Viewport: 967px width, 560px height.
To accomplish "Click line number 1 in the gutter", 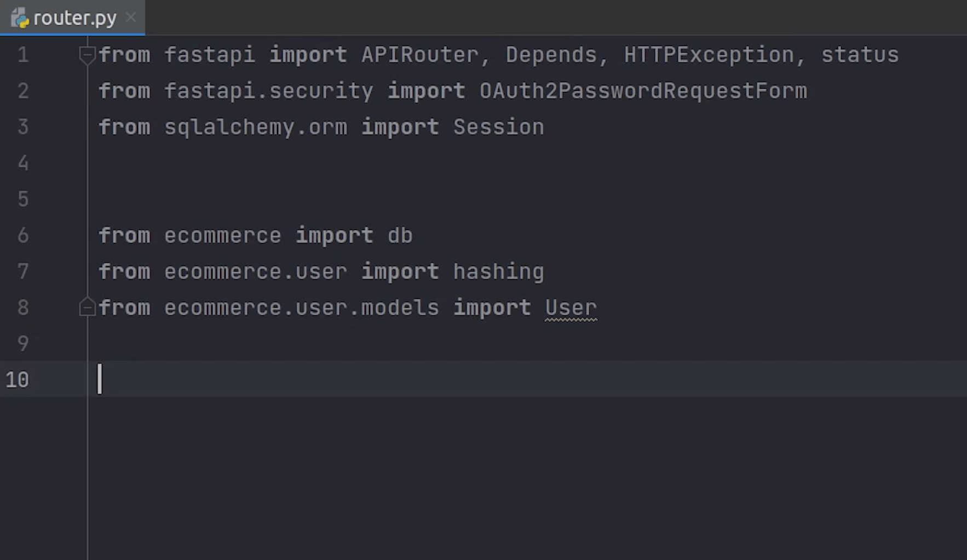I will 22,55.
